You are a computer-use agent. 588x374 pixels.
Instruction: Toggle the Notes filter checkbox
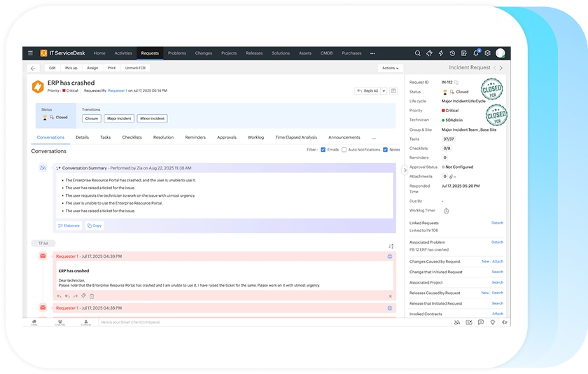click(x=385, y=150)
